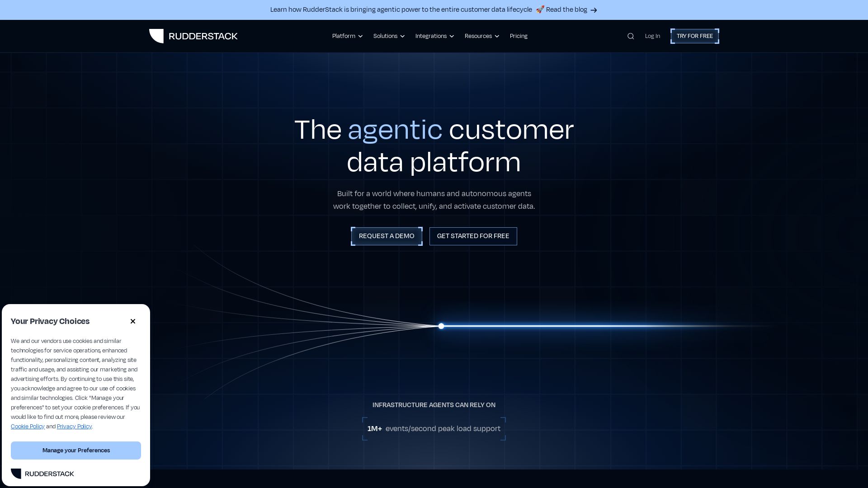The height and width of the screenshot is (488, 868).
Task: Close the Your Privacy Choices popup
Action: tap(133, 321)
